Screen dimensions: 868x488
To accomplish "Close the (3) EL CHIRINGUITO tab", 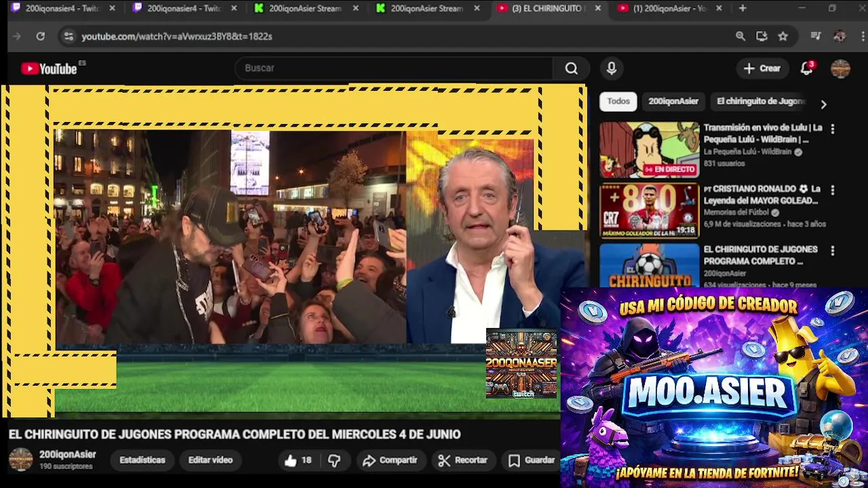I will pos(597,8).
